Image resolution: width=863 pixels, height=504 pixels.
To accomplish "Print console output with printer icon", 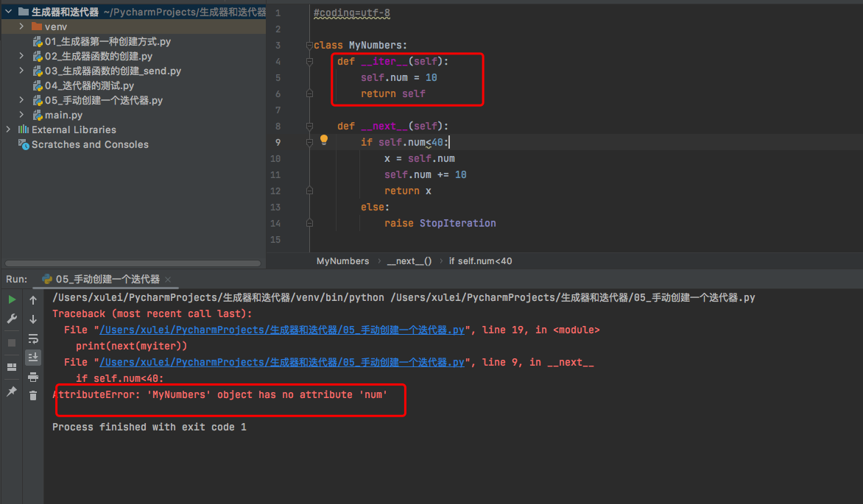I will [33, 377].
